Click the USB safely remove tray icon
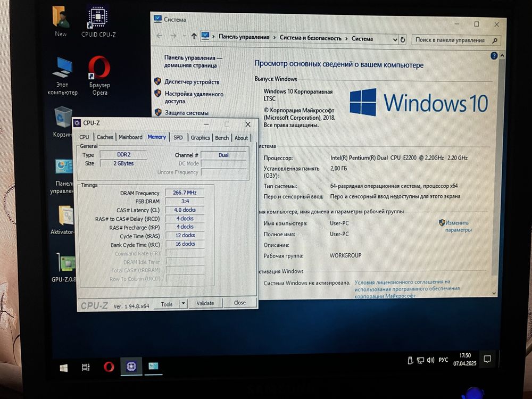This screenshot has width=532, height=399. pyautogui.click(x=410, y=360)
